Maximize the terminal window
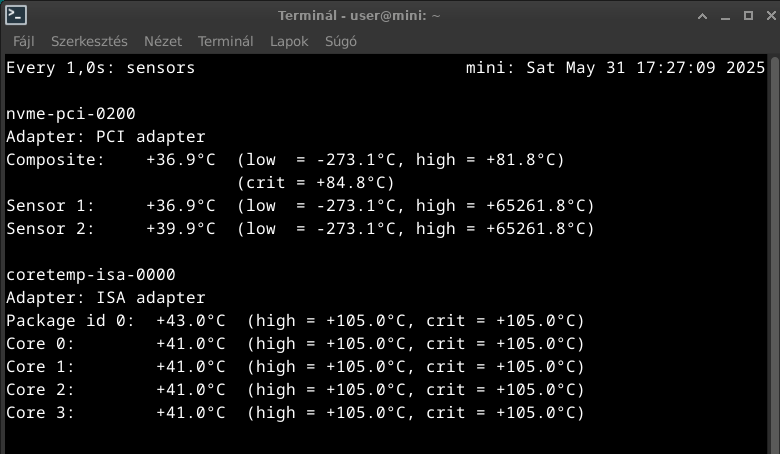The height and width of the screenshot is (454, 780). pyautogui.click(x=748, y=16)
